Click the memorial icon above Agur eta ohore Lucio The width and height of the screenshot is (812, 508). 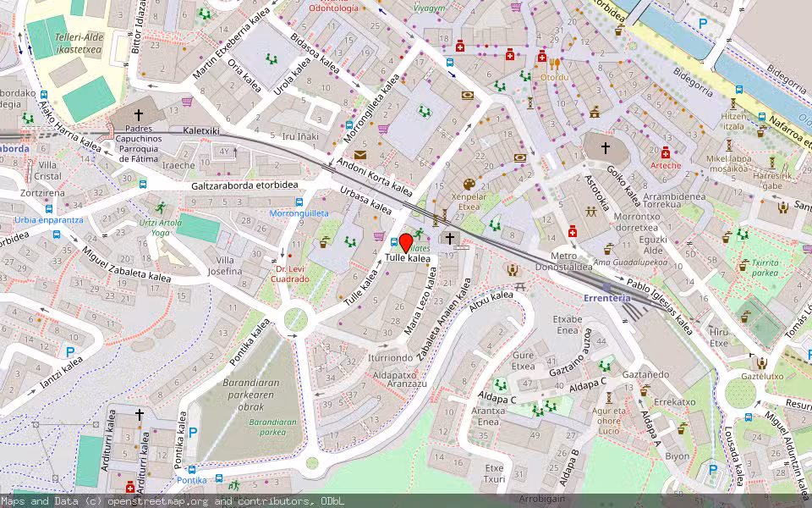609,398
